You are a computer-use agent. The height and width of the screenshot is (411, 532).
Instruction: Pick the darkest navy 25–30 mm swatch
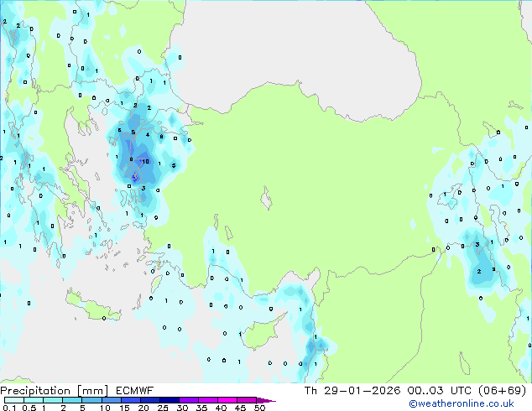pos(169,400)
